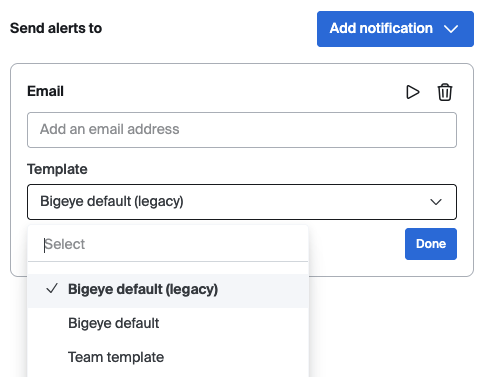487x377 pixels.
Task: Click the Template label
Action: click(57, 169)
